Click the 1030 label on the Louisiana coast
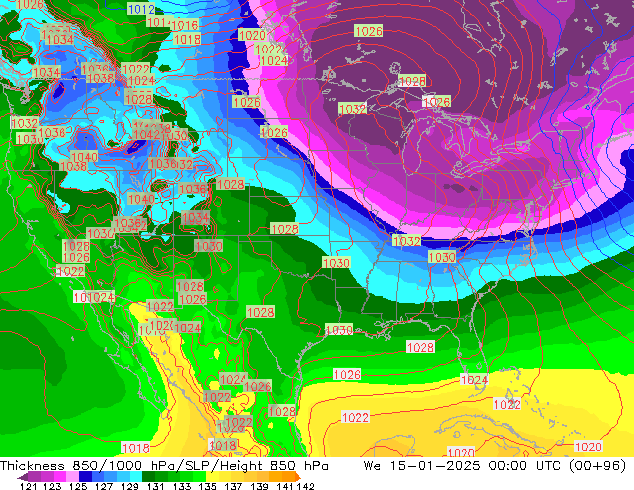Image resolution: width=634 pixels, height=490 pixels. click(x=339, y=329)
